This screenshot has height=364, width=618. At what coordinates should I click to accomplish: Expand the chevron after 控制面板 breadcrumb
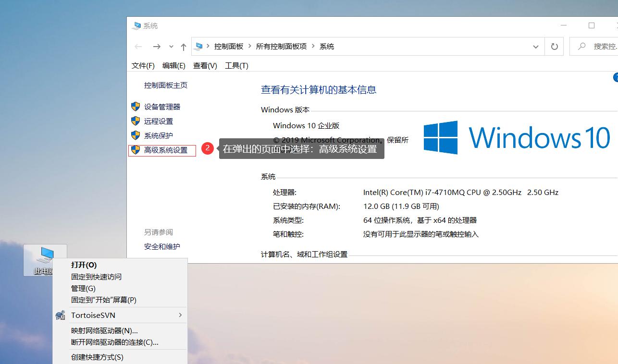click(x=250, y=46)
